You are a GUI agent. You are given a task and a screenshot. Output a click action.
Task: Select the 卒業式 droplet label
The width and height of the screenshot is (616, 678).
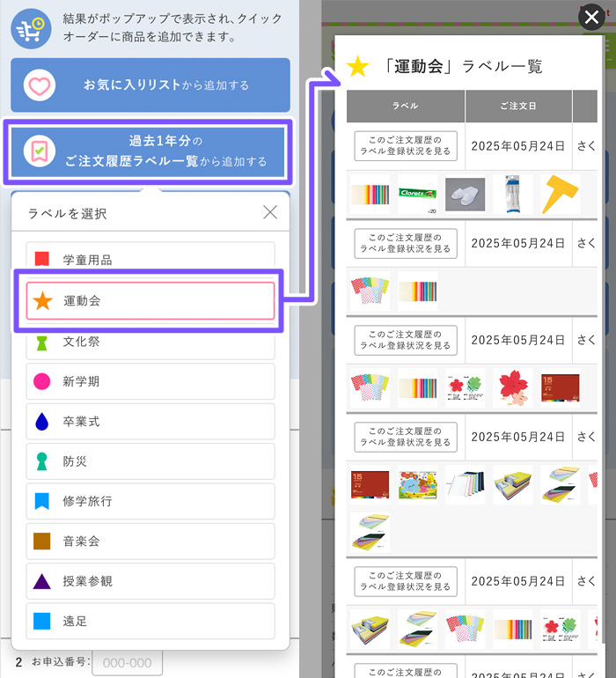click(150, 422)
